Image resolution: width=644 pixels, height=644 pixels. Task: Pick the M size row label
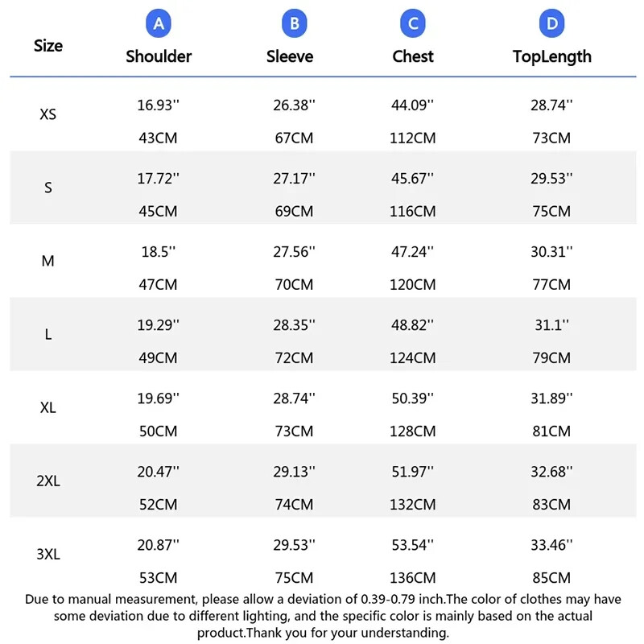coord(48,262)
